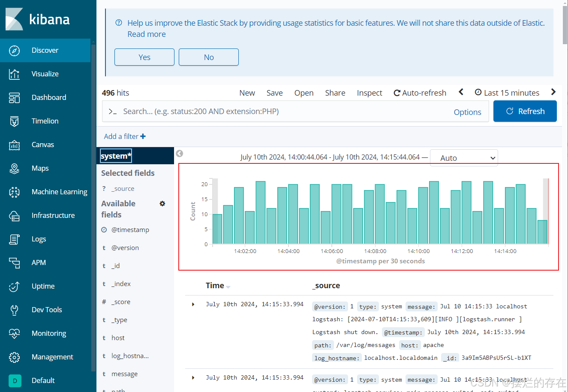Open the Machine Learning icon
The image size is (568, 392).
pyautogui.click(x=14, y=192)
